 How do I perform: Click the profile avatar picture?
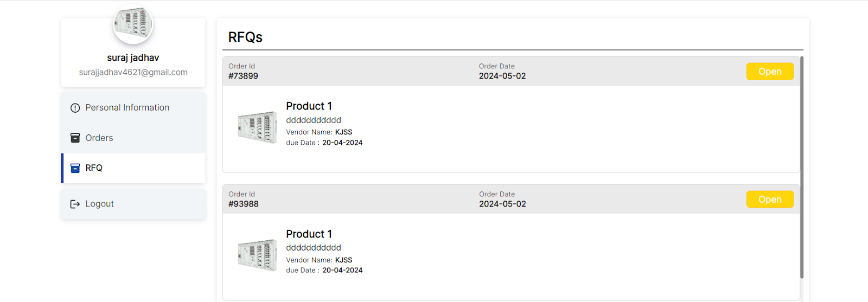pos(133,24)
